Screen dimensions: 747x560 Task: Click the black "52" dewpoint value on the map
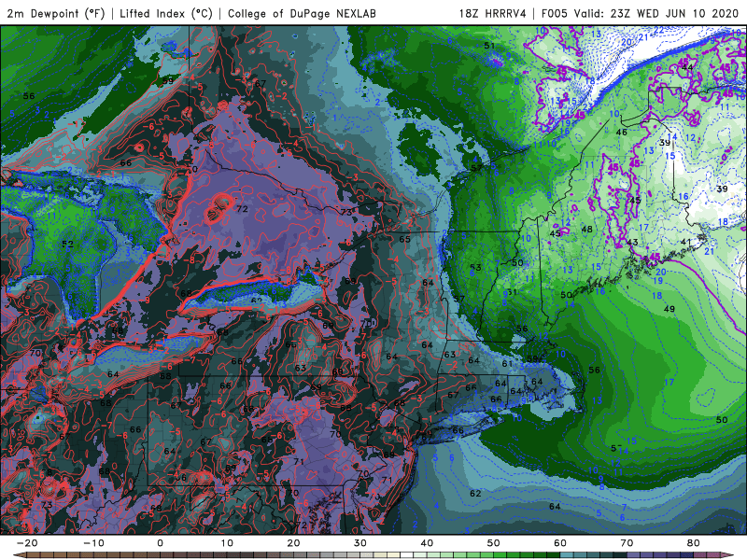coord(67,245)
